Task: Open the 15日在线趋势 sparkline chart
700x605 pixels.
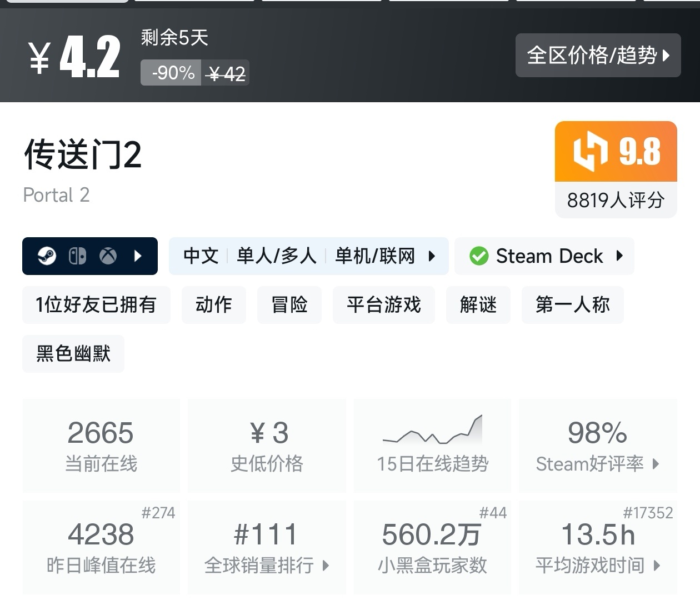Action: (432, 431)
